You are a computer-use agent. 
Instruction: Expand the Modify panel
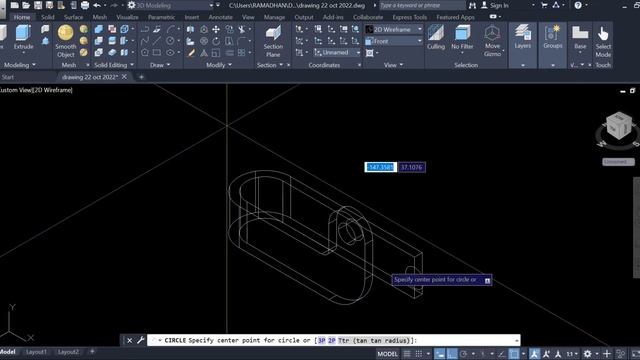219,65
